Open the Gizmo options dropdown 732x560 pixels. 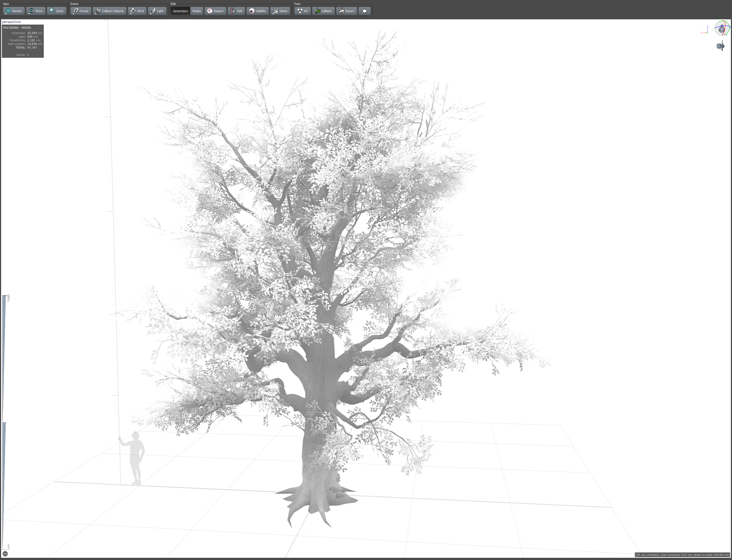coord(280,11)
